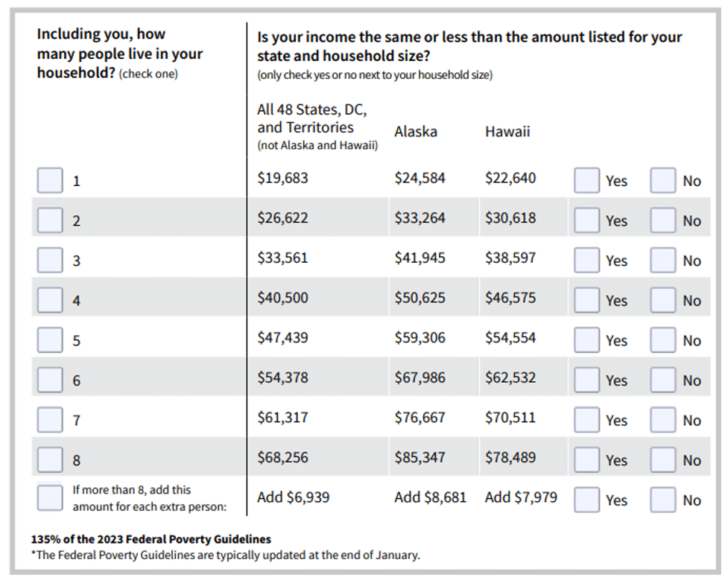The image size is (728, 580).
Task: Check No for the $61,317 row
Action: pos(663,420)
